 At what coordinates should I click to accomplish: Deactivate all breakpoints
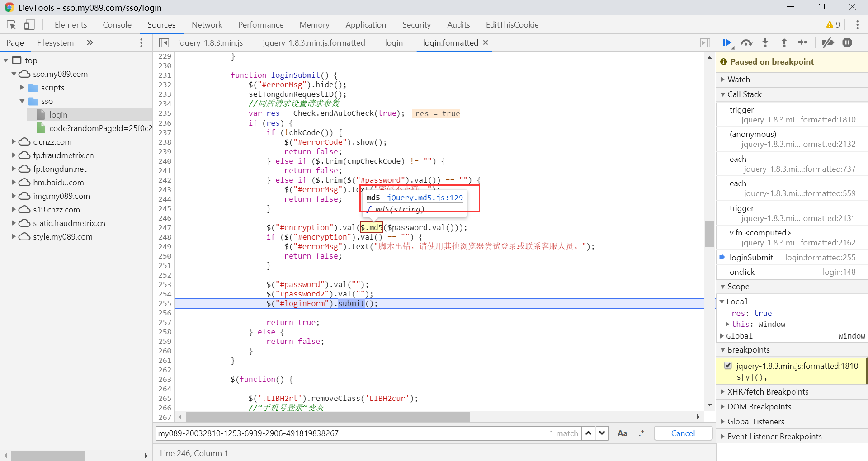click(828, 42)
